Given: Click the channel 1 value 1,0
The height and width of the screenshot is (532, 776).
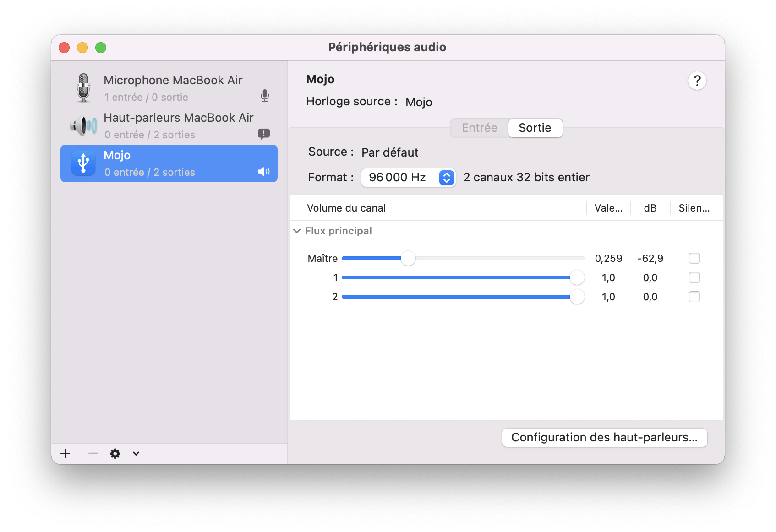Looking at the screenshot, I should point(608,278).
